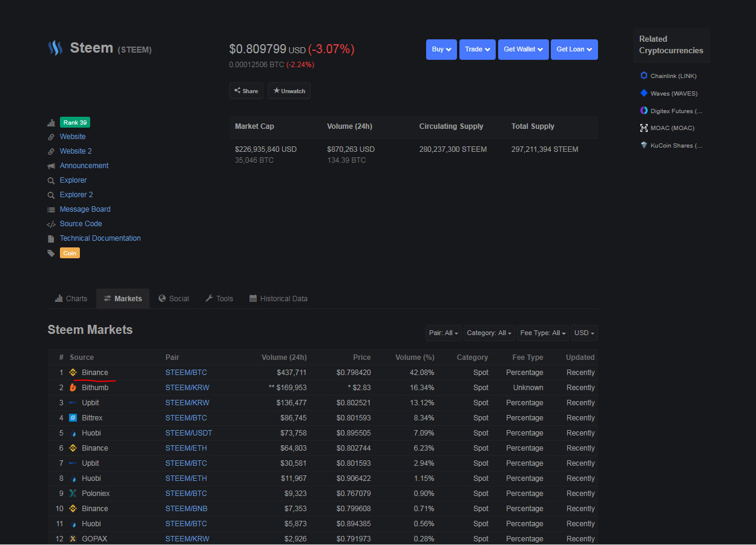The image size is (756, 545).
Task: Open the Trade dropdown
Action: point(478,50)
